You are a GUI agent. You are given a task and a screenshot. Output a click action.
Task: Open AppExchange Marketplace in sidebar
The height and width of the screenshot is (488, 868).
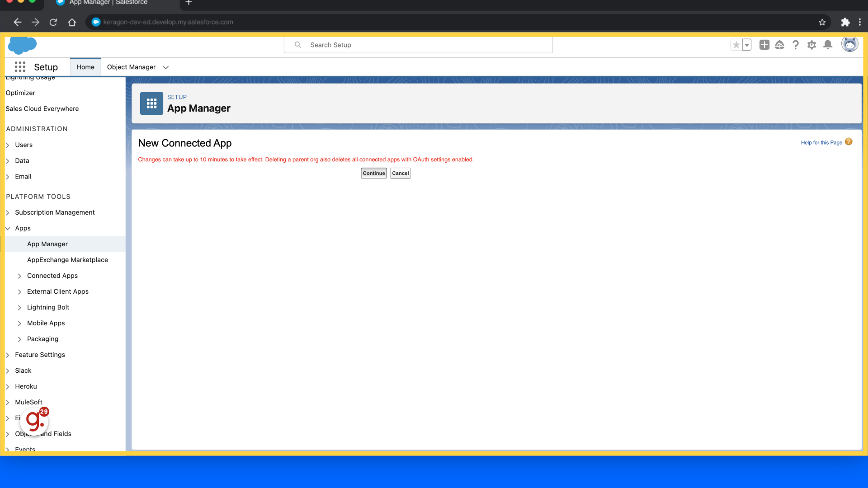pyautogui.click(x=67, y=260)
